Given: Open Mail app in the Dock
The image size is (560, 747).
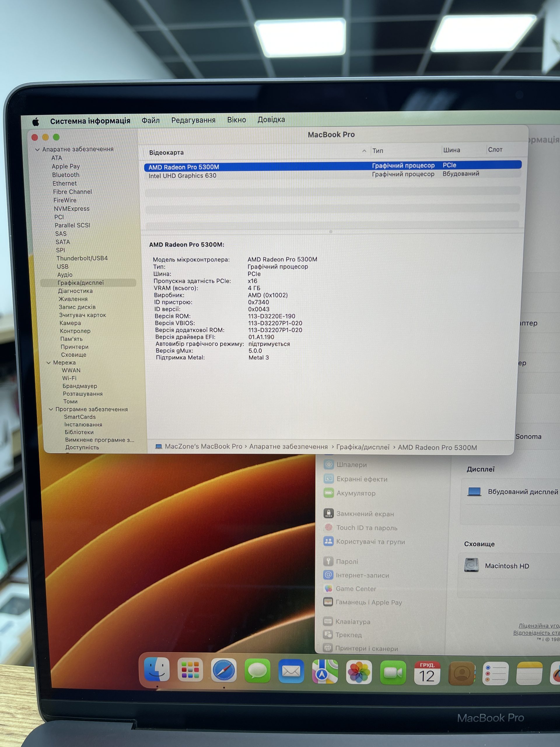Looking at the screenshot, I should pyautogui.click(x=291, y=671).
